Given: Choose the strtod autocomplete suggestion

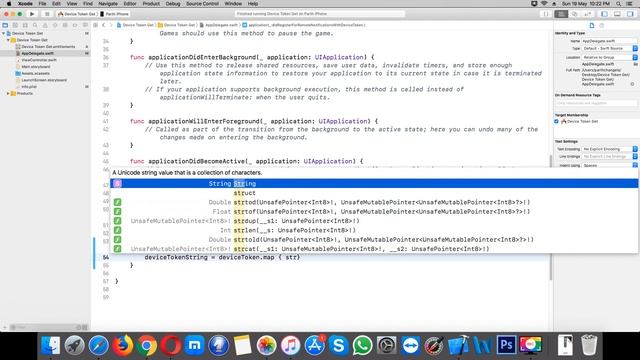Looking at the screenshot, I should [374, 202].
